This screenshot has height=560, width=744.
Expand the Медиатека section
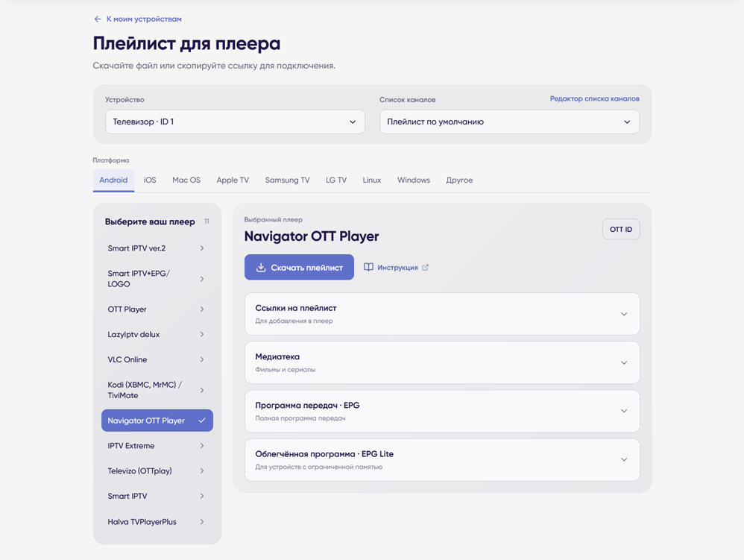tap(442, 362)
